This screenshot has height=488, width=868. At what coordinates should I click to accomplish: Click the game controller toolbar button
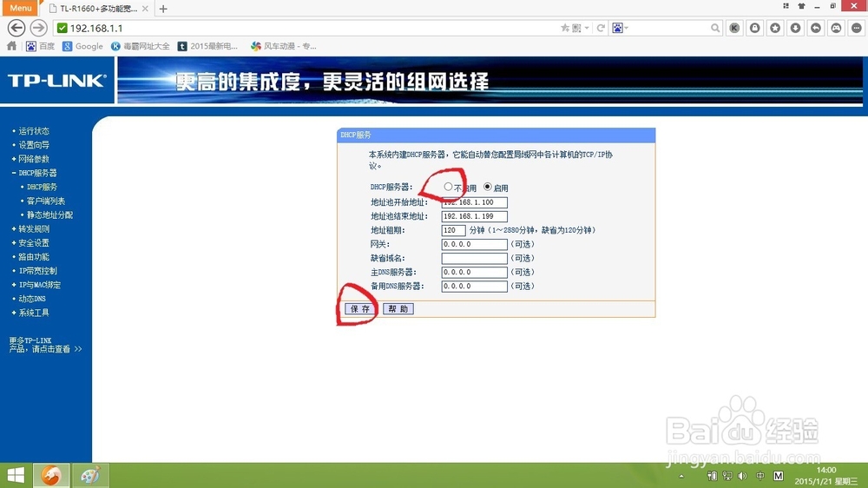pos(836,28)
